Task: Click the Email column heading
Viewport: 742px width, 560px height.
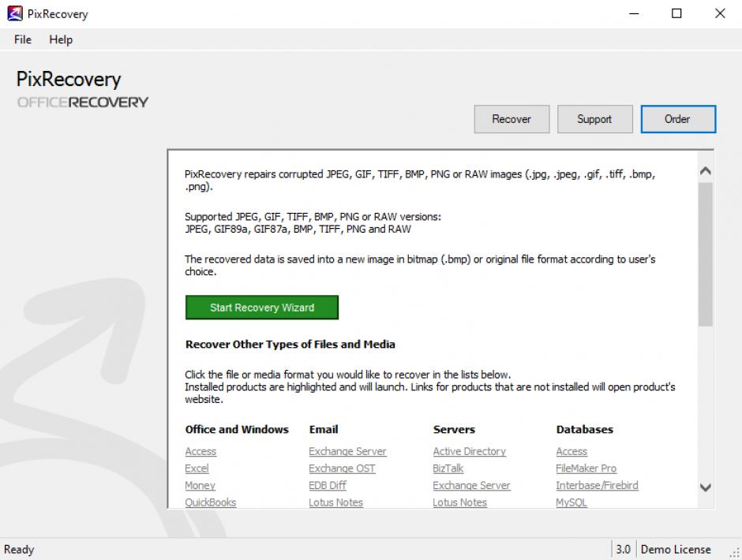Action: pyautogui.click(x=324, y=429)
